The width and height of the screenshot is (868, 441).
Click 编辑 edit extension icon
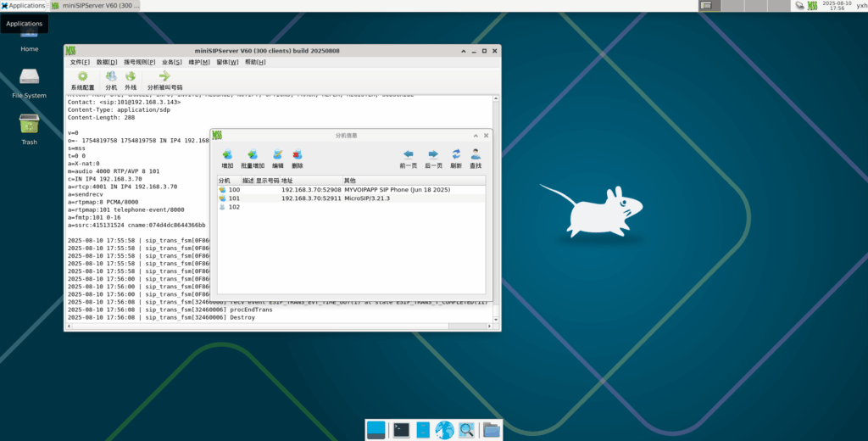(277, 159)
